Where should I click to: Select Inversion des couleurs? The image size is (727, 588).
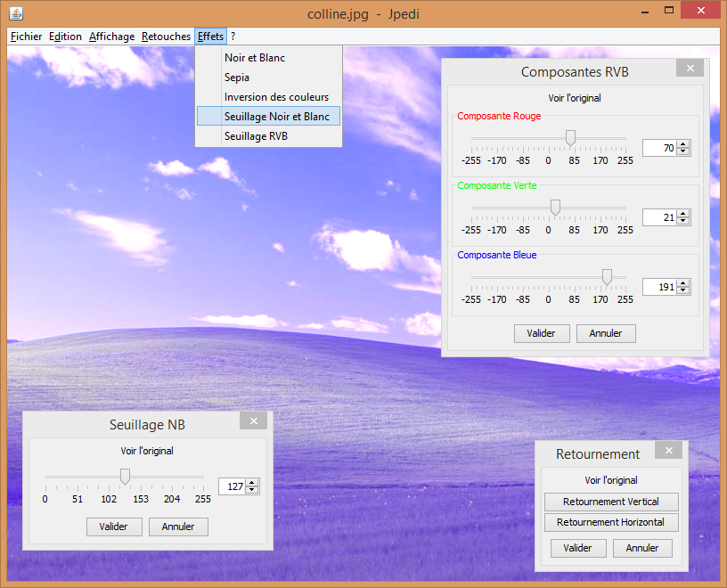(268, 97)
